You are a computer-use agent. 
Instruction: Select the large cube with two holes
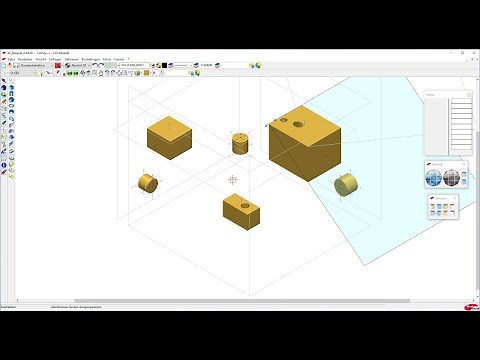pos(305,144)
